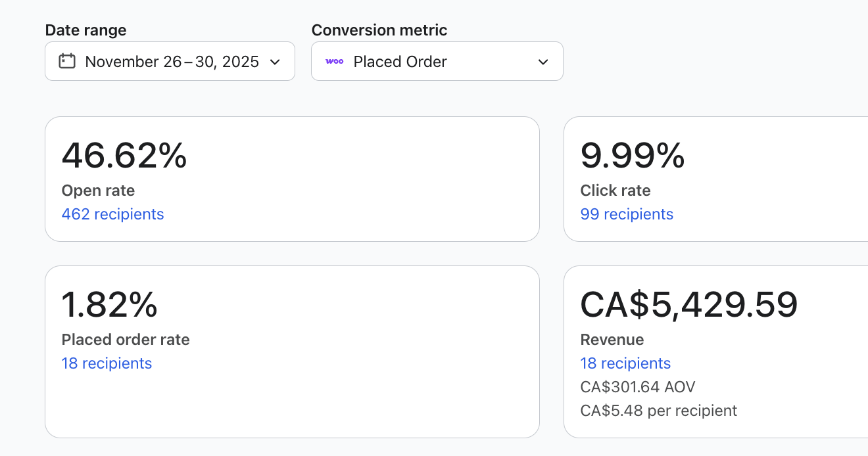Viewport: 868px width, 456px height.
Task: Click the Date range label
Action: [x=86, y=30]
